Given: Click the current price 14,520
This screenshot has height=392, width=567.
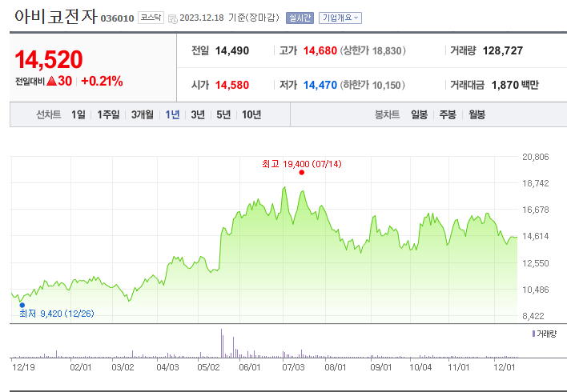Looking at the screenshot, I should [x=49, y=60].
